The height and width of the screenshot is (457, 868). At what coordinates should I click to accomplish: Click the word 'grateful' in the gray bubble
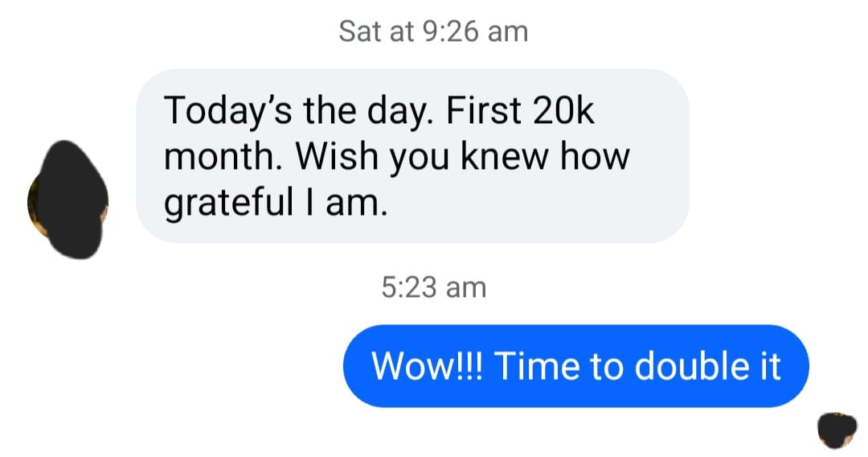(x=228, y=204)
